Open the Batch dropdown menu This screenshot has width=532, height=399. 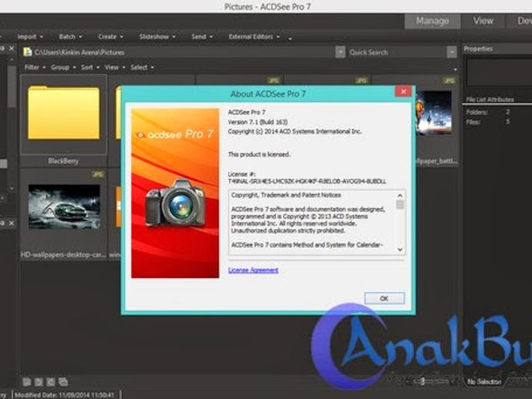pos(70,37)
